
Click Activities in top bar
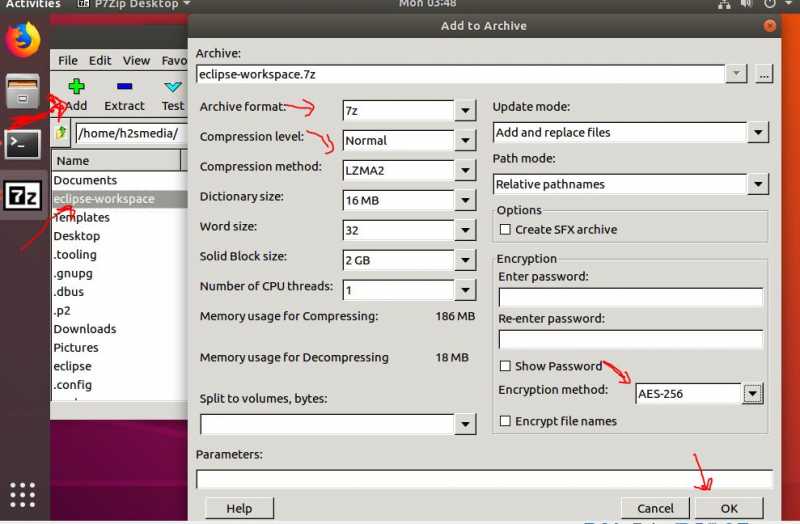tap(33, 4)
